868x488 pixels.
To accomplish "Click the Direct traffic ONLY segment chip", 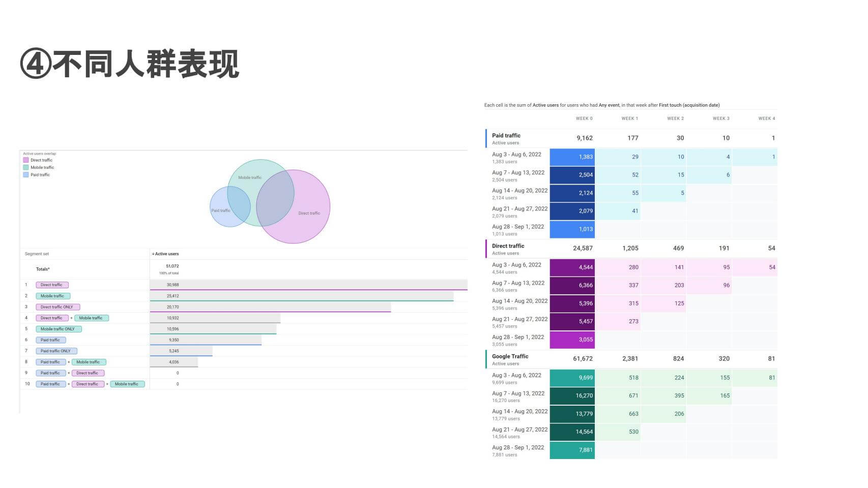I will coord(57,307).
